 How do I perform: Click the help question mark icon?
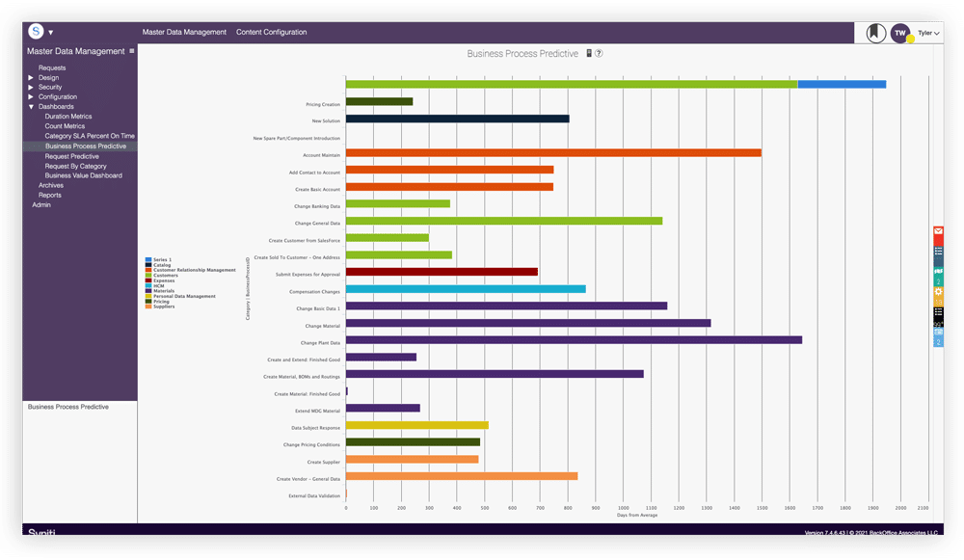(599, 53)
